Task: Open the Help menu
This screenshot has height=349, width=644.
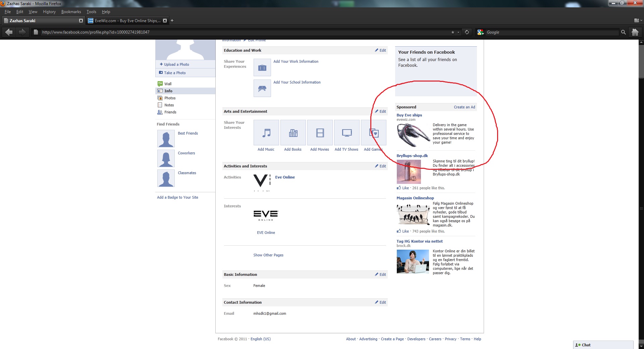Action: tap(106, 12)
